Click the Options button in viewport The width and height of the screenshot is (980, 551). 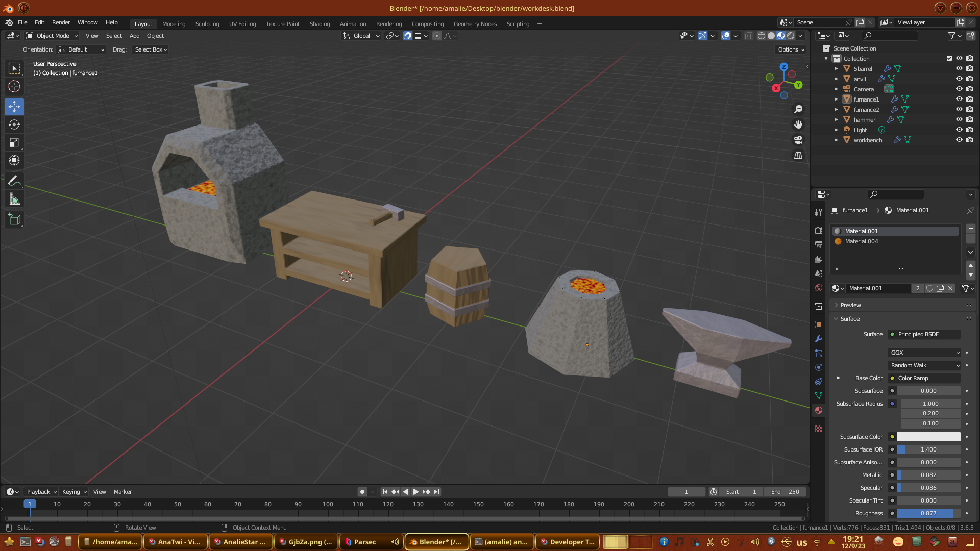791,49
